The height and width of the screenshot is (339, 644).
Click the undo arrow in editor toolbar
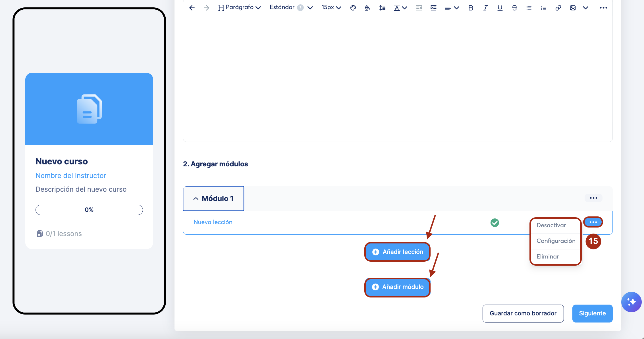tap(192, 8)
